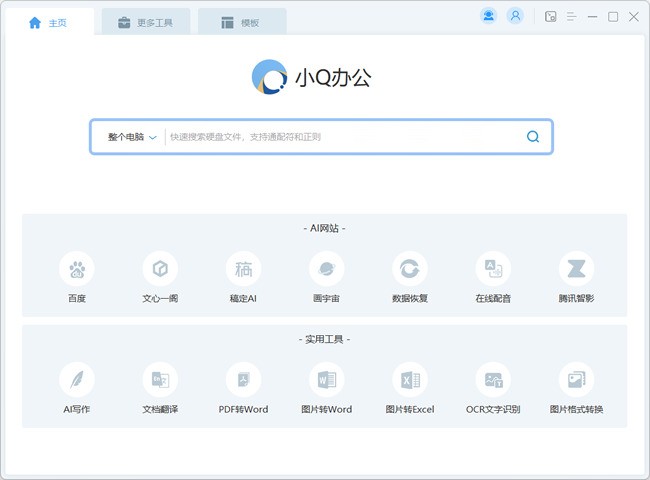The width and height of the screenshot is (650, 480).
Task: Open the 图片格式转换 tool
Action: tap(576, 380)
